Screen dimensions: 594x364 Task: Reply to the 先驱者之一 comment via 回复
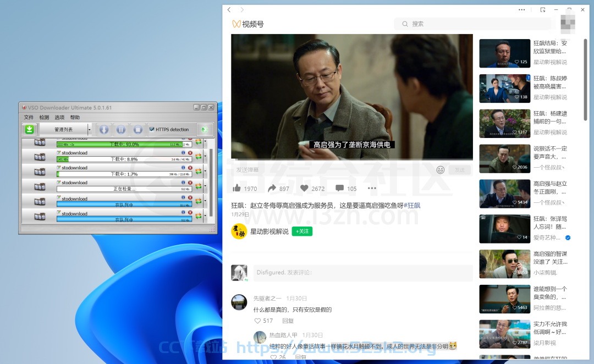[288, 321]
